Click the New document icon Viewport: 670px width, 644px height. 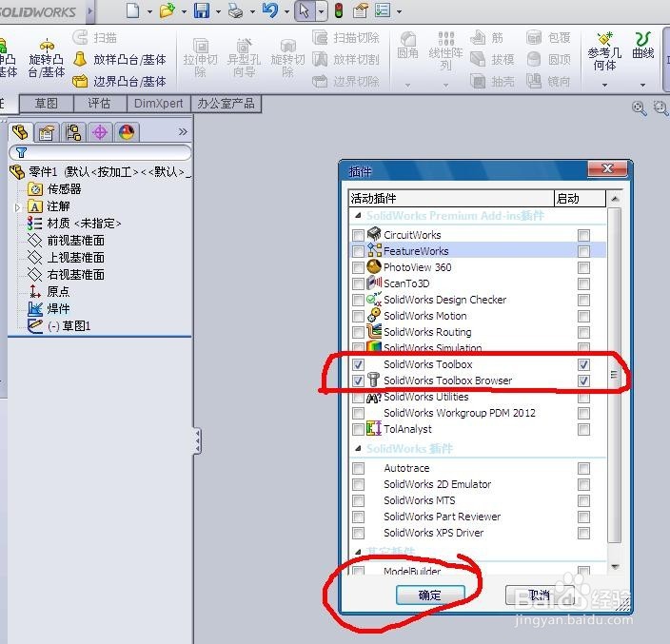point(133,10)
